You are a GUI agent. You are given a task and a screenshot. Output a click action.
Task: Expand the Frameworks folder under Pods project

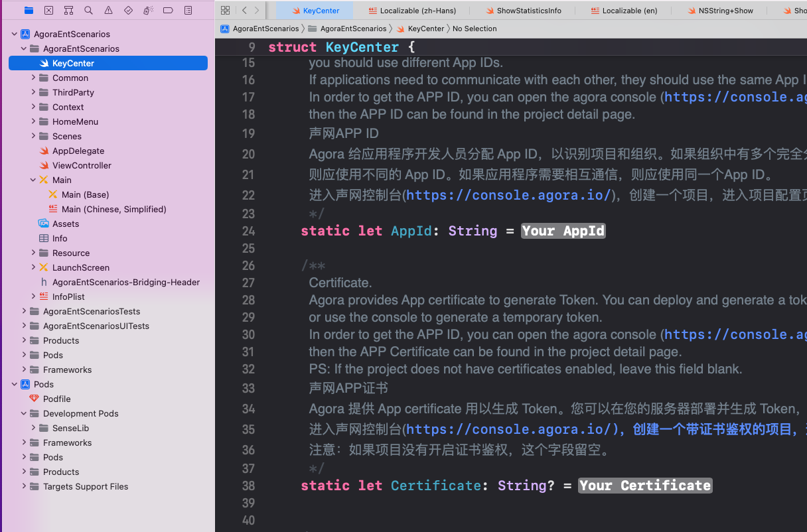[x=24, y=442]
